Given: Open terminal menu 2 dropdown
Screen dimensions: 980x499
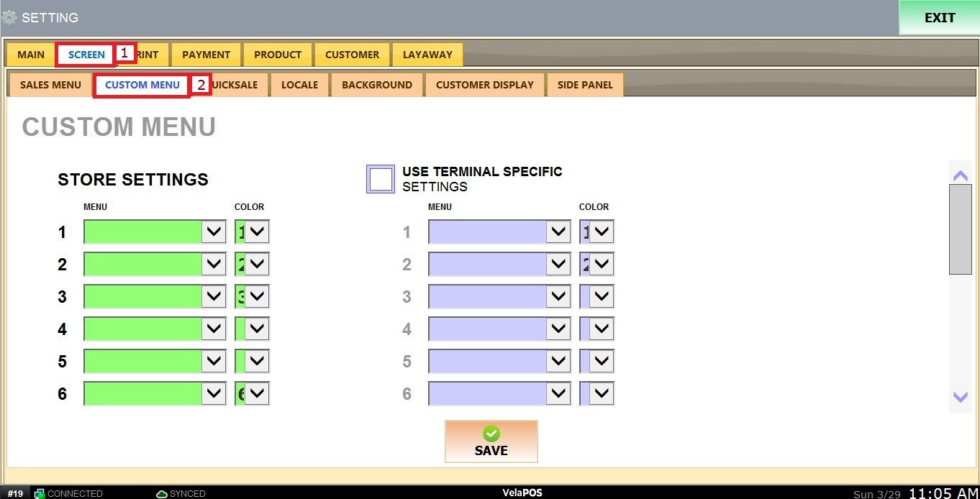Looking at the screenshot, I should point(558,265).
